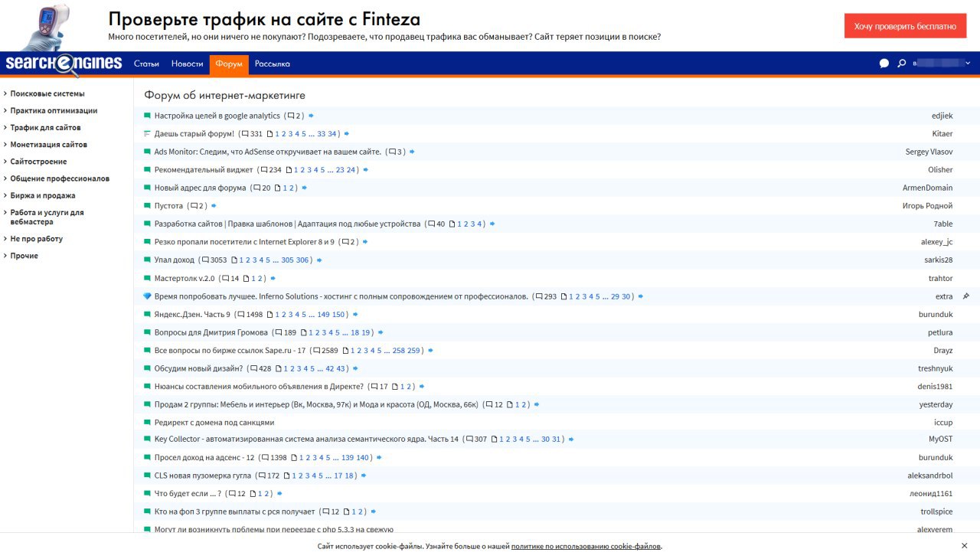Open topic Нюансы составления мобильного объявления в Директе
The width and height of the screenshot is (980, 559).
[259, 386]
